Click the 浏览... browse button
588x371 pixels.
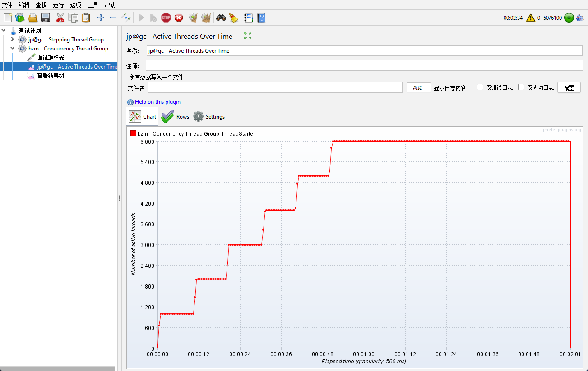click(x=419, y=87)
